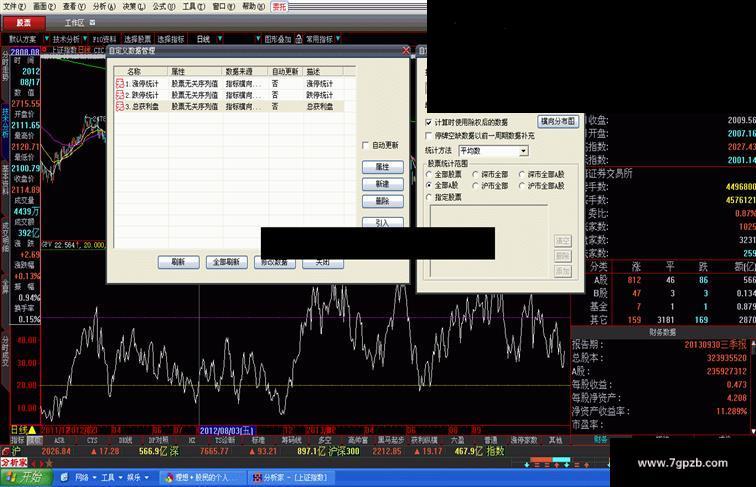Open the 网络 taskbar dropdown
Image resolution: width=756 pixels, height=487 pixels.
click(85, 477)
